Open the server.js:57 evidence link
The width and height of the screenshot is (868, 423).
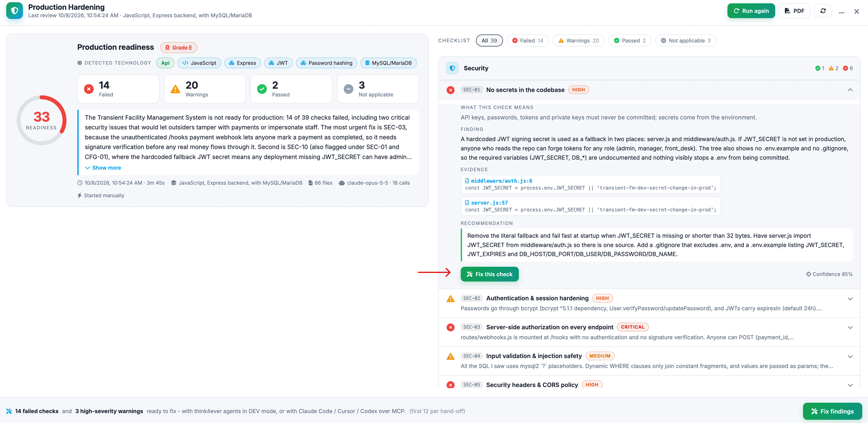[489, 203]
